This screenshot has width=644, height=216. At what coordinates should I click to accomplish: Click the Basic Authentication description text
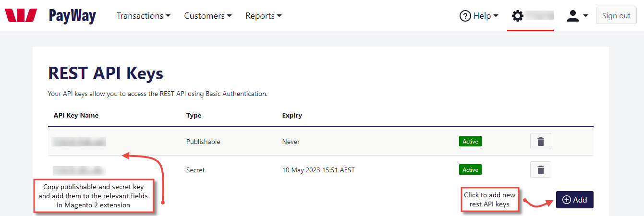click(158, 94)
